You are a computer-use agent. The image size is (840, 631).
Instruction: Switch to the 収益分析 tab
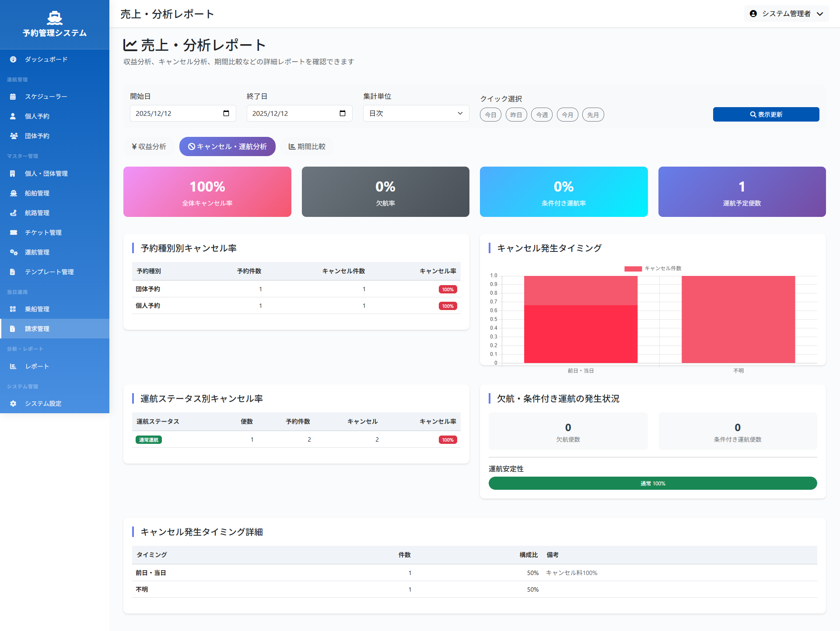[149, 146]
